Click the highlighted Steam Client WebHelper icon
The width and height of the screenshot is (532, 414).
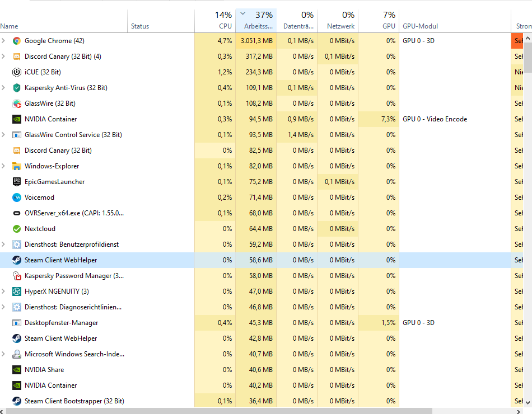click(x=17, y=260)
